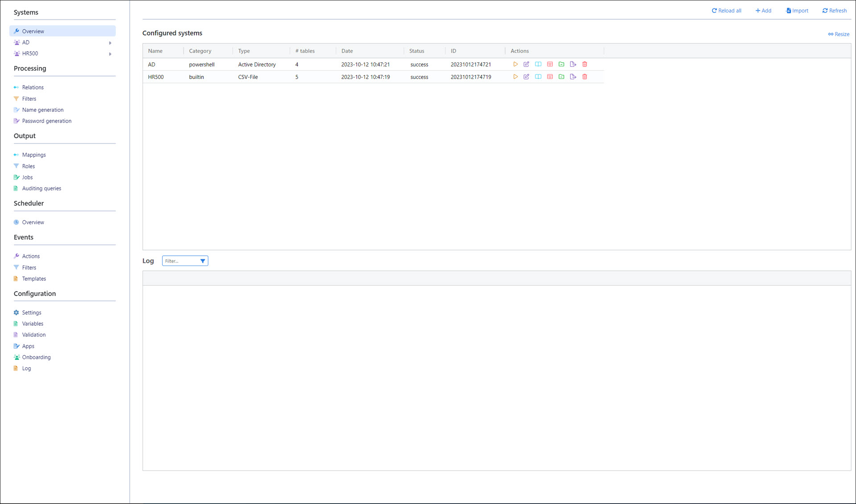Open Password generation in Processing
Screen dimensions: 856x504
point(46,121)
